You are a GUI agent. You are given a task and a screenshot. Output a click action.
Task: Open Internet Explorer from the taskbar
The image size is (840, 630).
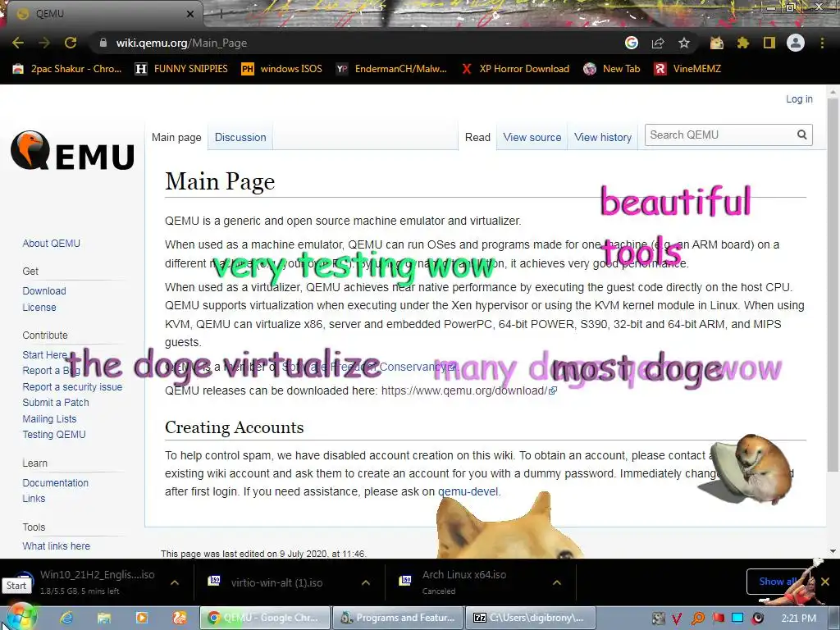click(66, 618)
